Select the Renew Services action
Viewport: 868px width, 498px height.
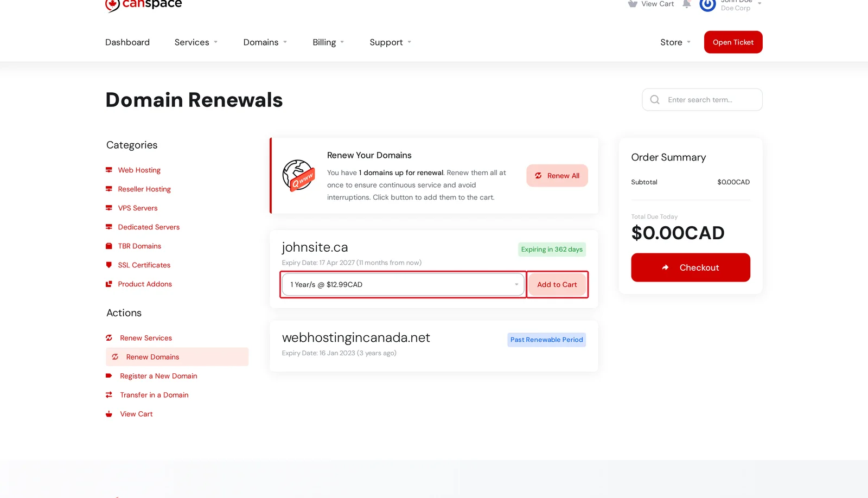(146, 337)
